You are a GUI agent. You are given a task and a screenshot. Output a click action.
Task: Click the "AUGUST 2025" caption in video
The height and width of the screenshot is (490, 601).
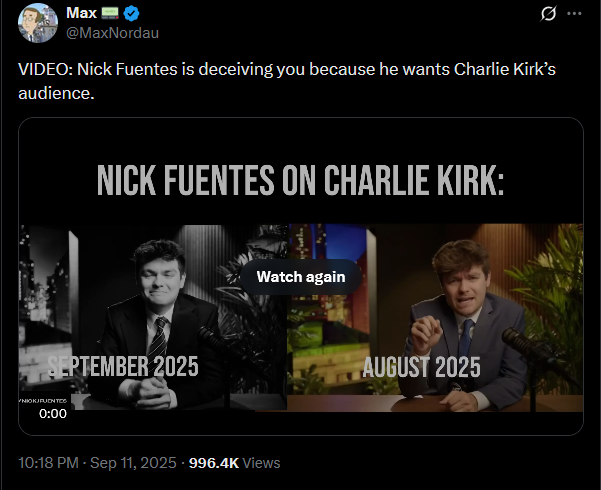tap(421, 367)
